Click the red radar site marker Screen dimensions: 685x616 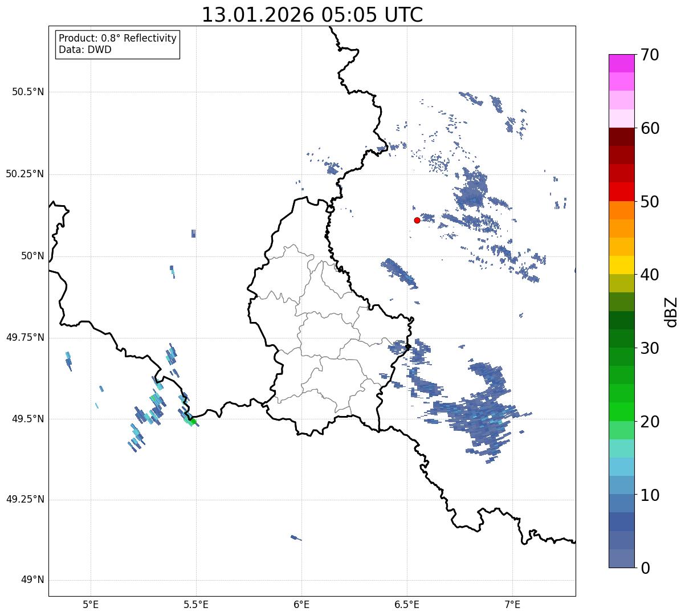point(417,220)
